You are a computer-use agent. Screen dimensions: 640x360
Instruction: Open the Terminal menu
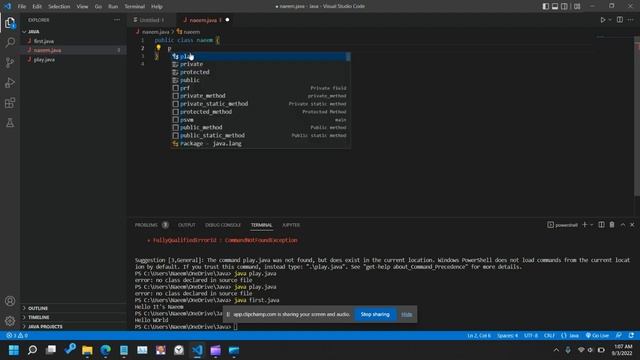pos(135,6)
